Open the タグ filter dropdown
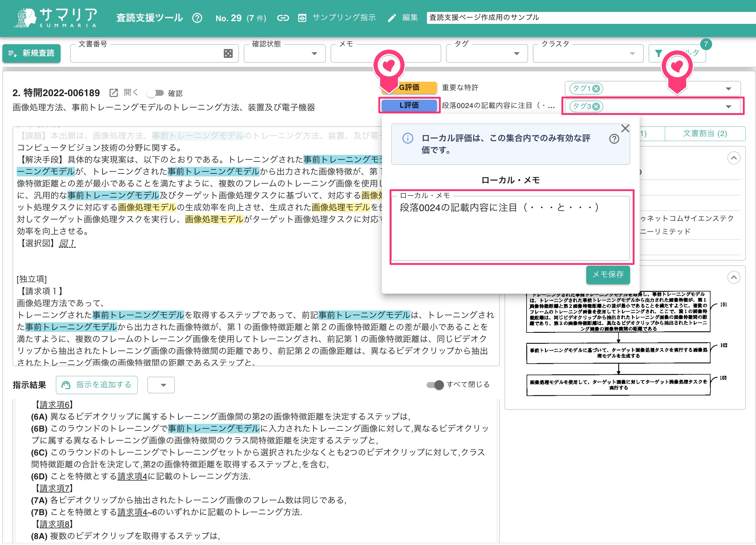 coord(487,53)
